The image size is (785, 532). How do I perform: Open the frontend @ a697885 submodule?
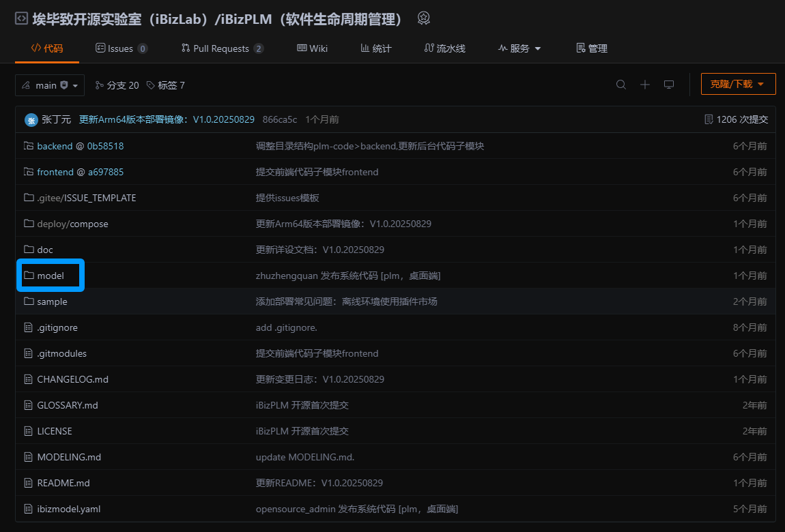coord(80,172)
